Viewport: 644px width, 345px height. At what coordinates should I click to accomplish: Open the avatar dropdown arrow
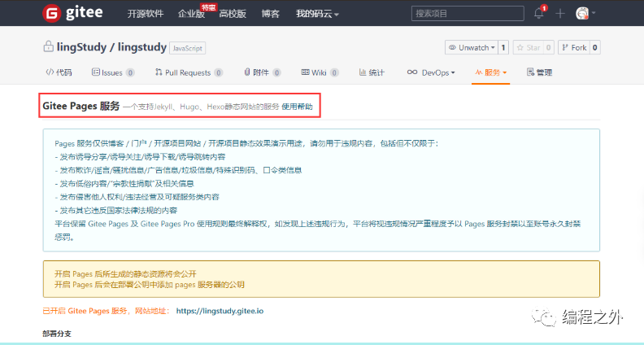pos(594,14)
